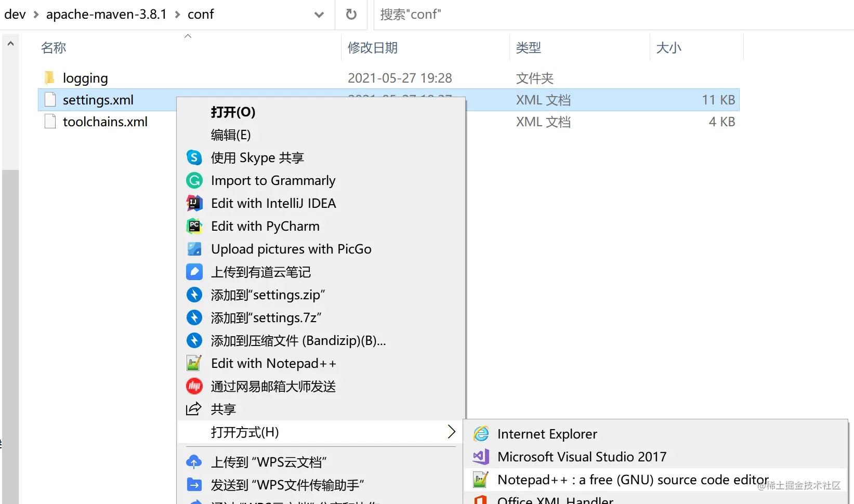This screenshot has width=854, height=504.
Task: Click the toolchains.xml file icon
Action: 50,122
